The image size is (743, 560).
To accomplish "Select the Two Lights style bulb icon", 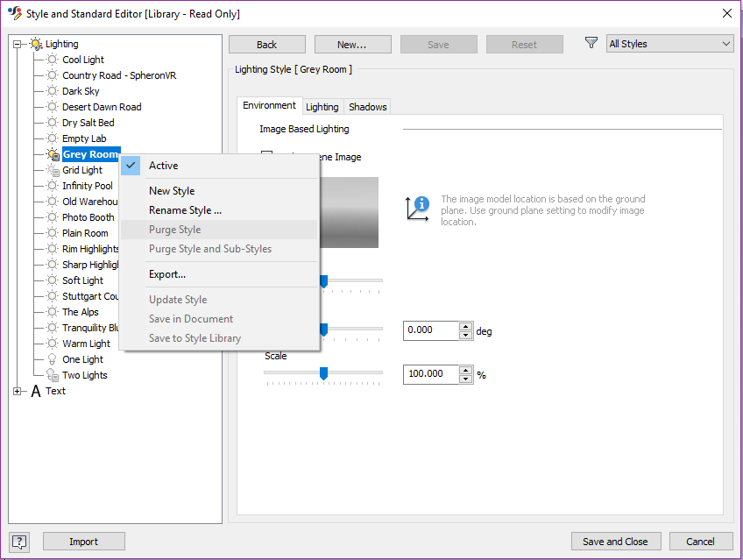I will [53, 374].
